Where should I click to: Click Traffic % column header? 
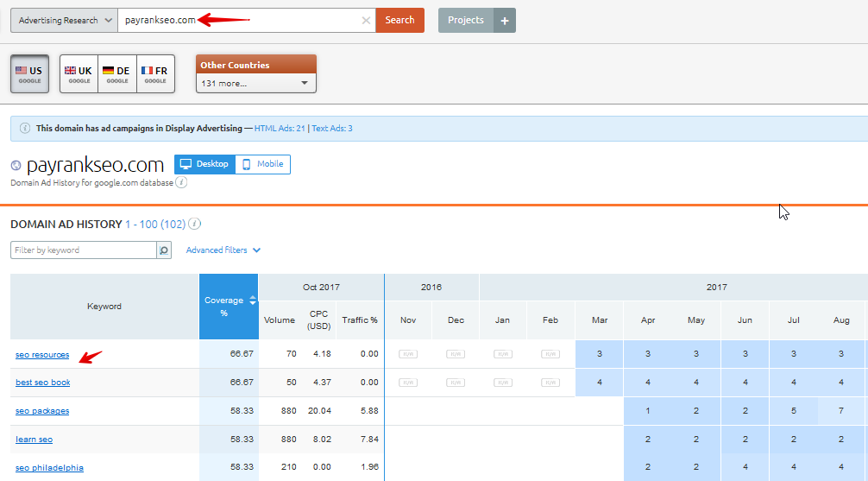coord(360,320)
